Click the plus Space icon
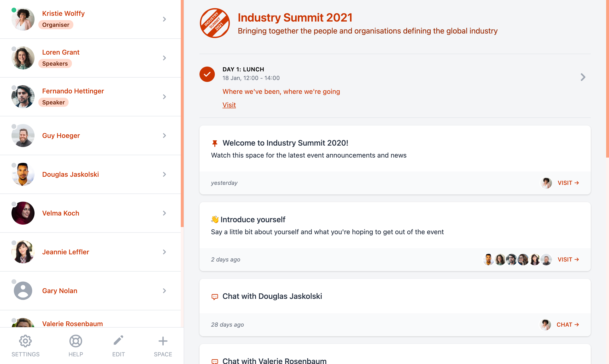Viewport: 609px width, 364px height. [163, 341]
